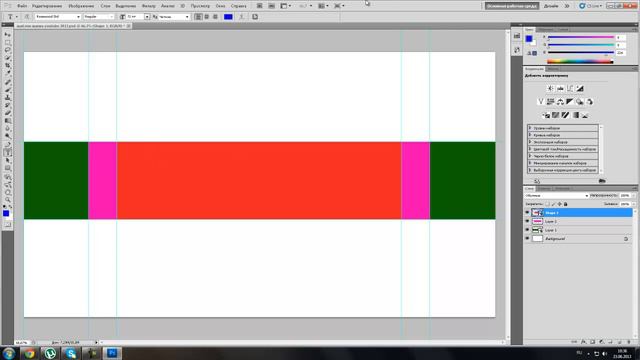Image resolution: width=640 pixels, height=360 pixels.
Task: Click the Create Warped Text icon
Action: click(x=241, y=17)
